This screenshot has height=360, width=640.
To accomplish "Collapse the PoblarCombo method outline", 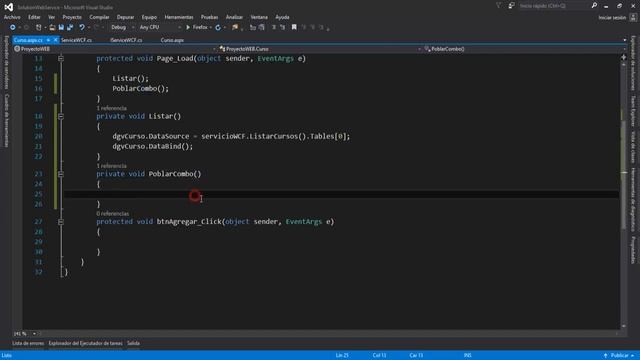I will pos(61,174).
